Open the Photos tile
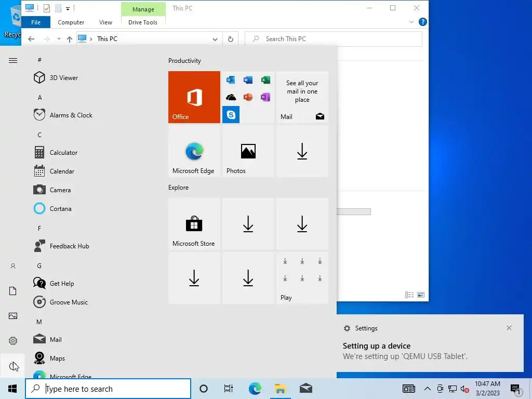 [248, 151]
